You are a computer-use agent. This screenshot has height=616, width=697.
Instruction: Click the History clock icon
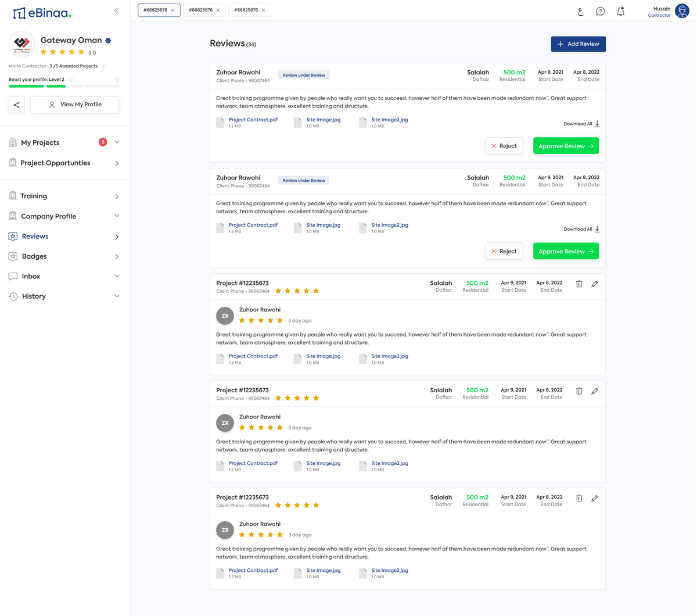click(13, 296)
